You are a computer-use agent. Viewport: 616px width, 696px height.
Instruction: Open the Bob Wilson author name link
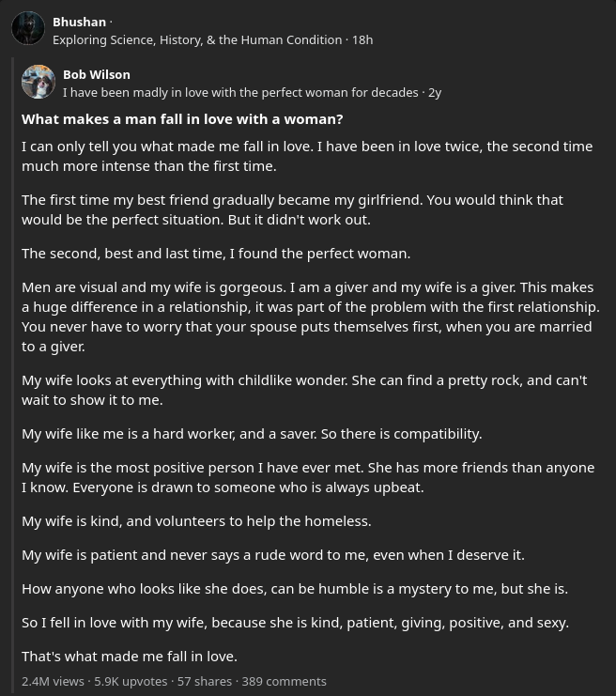coord(97,74)
